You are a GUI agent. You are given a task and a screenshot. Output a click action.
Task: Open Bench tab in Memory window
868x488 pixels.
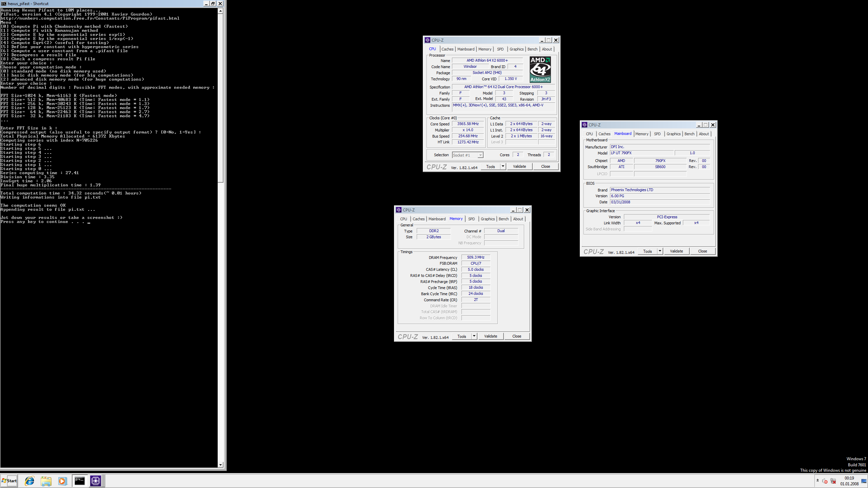[x=504, y=219]
